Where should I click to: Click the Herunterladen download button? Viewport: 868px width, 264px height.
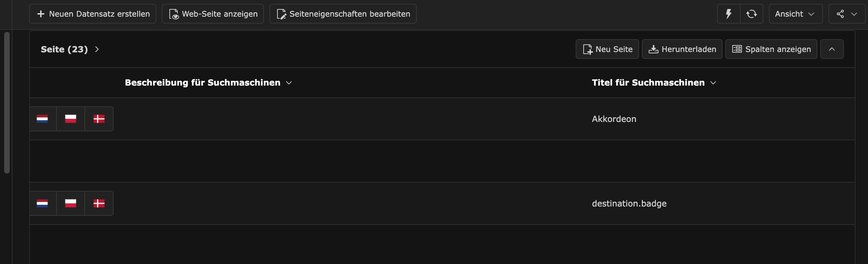pos(682,49)
